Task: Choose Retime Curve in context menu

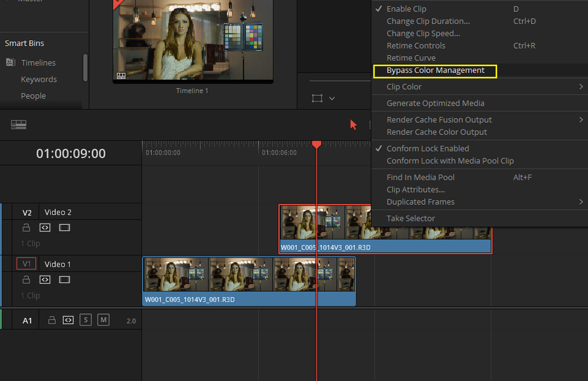Action: (480, 58)
